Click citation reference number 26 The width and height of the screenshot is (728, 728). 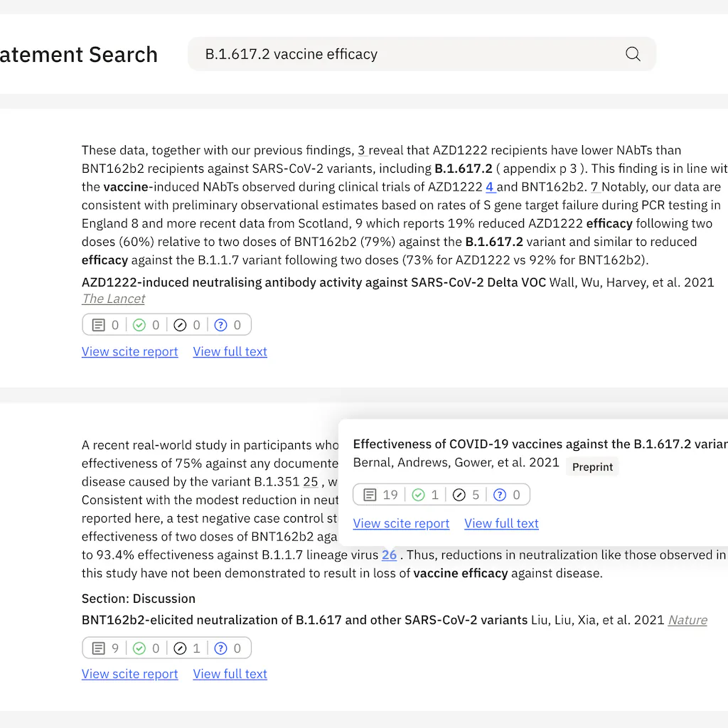pyautogui.click(x=389, y=555)
